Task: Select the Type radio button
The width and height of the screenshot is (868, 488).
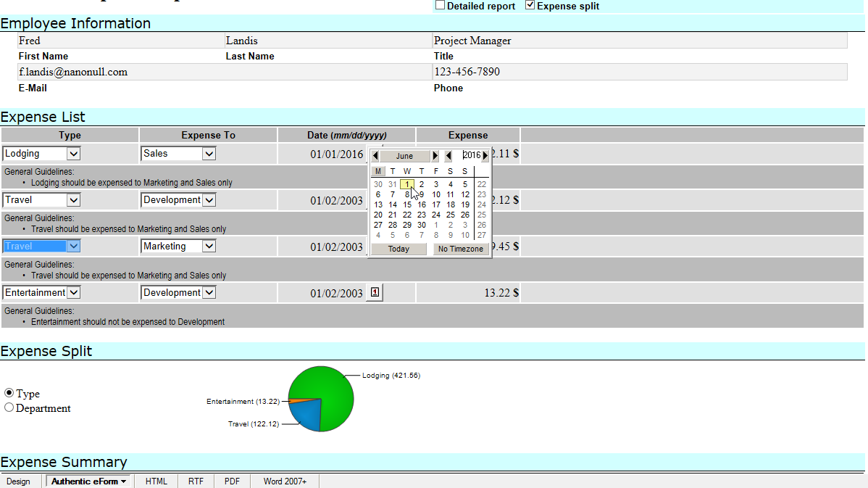Action: pyautogui.click(x=9, y=394)
